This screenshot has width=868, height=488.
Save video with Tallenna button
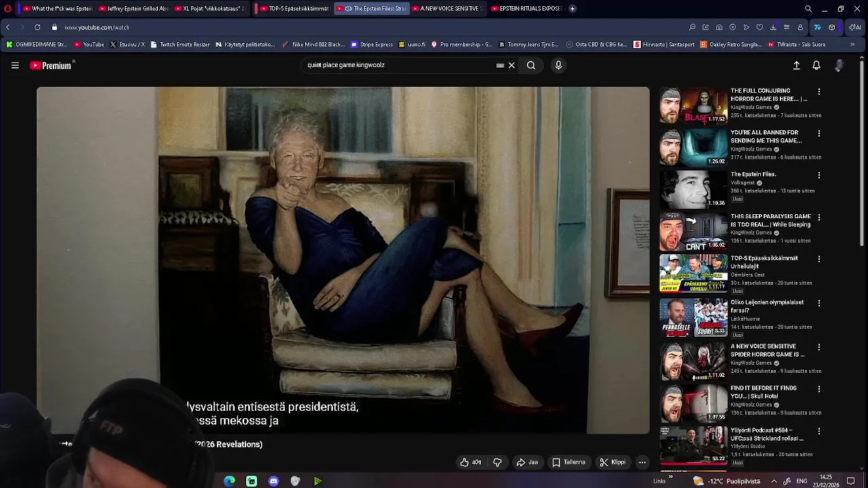click(568, 462)
